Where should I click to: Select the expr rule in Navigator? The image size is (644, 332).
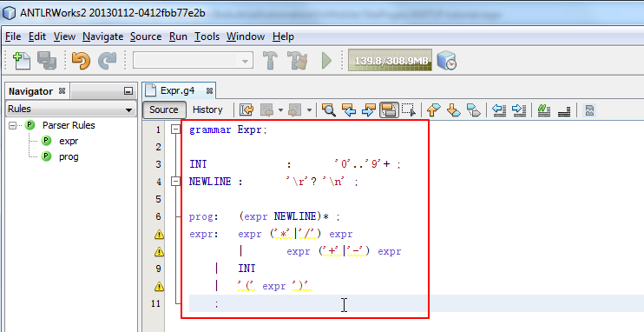point(69,141)
